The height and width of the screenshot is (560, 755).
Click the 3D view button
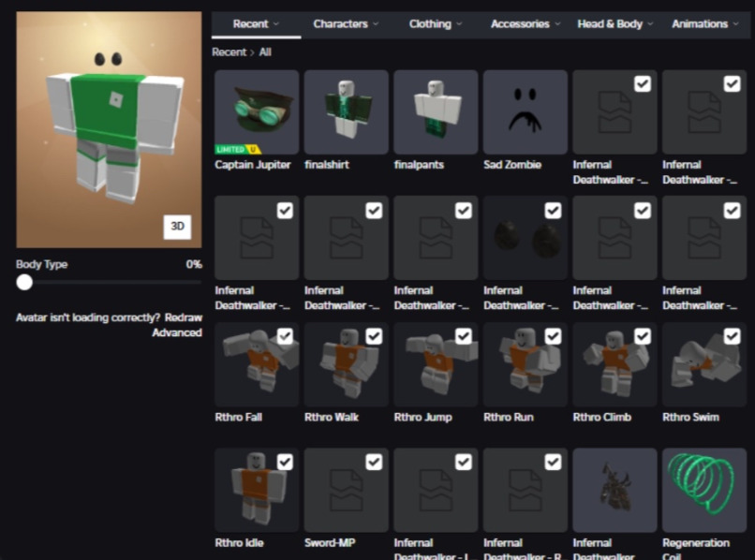[177, 227]
